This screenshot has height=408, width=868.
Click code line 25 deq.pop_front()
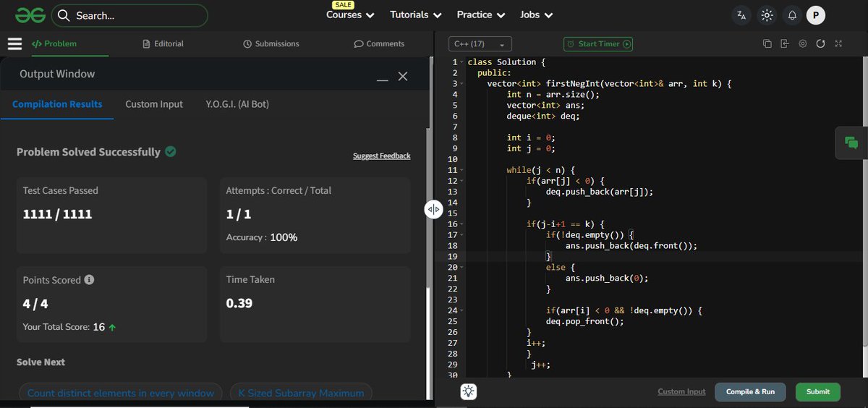[584, 321]
